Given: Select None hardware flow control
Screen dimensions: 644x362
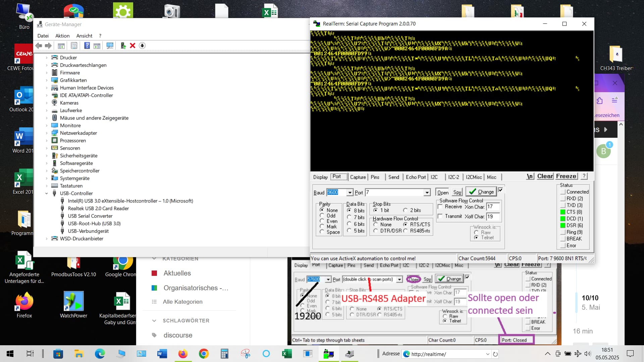Looking at the screenshot, I should 375,224.
